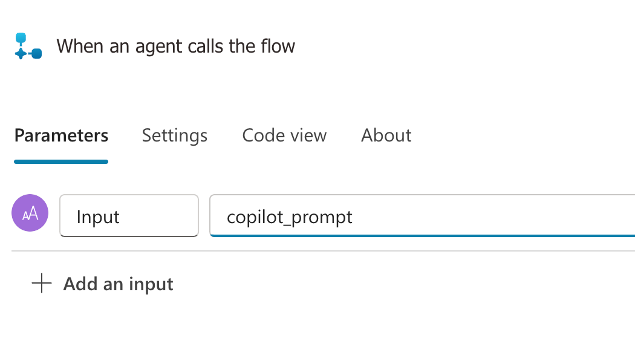Screen dimensions: 635x364
Task: Show the trigger's code view
Action: [x=284, y=135]
